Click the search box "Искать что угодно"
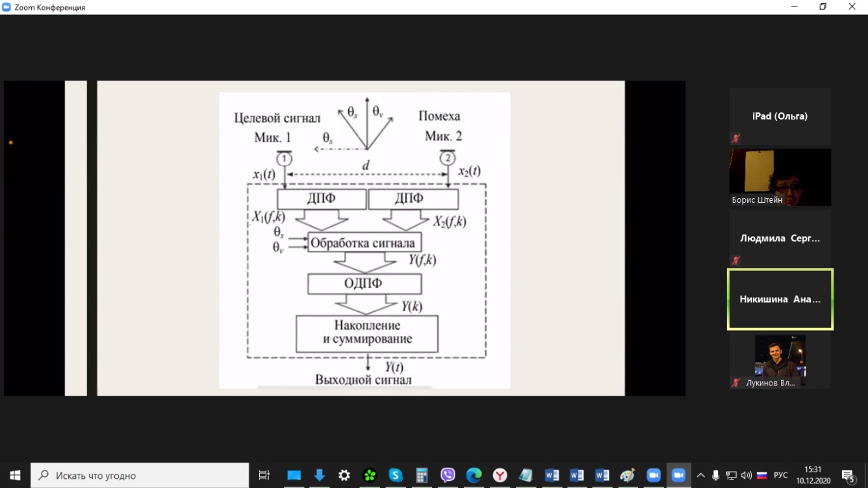 point(140,475)
